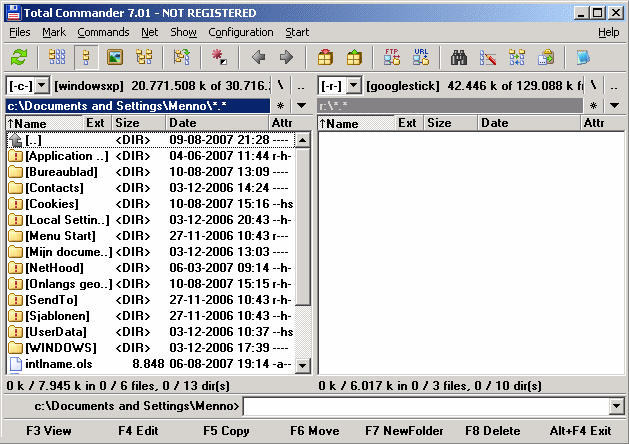Show the directory tree view icon
This screenshot has width=629, height=444.
pyautogui.click(x=144, y=57)
